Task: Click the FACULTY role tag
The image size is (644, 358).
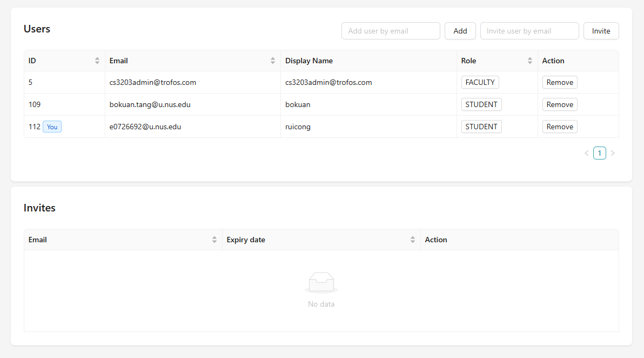Action: tap(480, 82)
